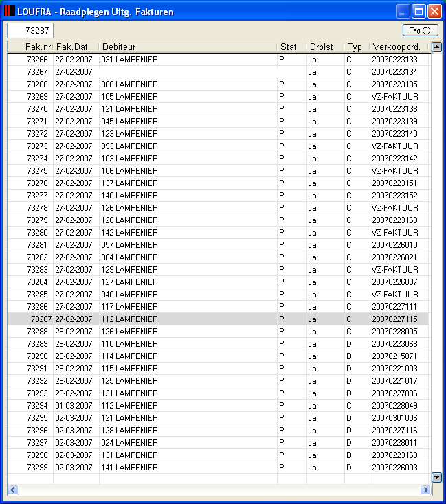Click sales order 20070223152
The width and height of the screenshot is (446, 504).
(394, 196)
